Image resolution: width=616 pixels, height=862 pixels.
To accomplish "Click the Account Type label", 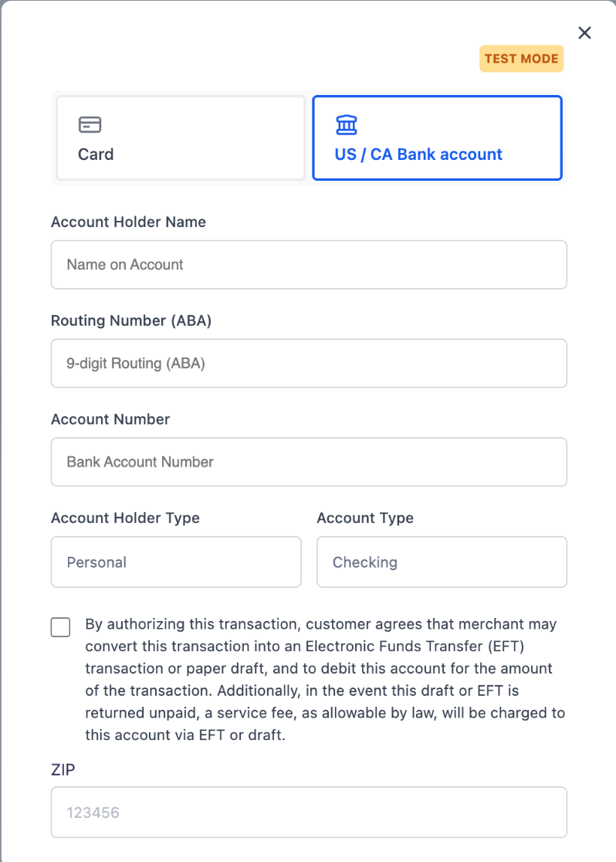I will coord(365,518).
